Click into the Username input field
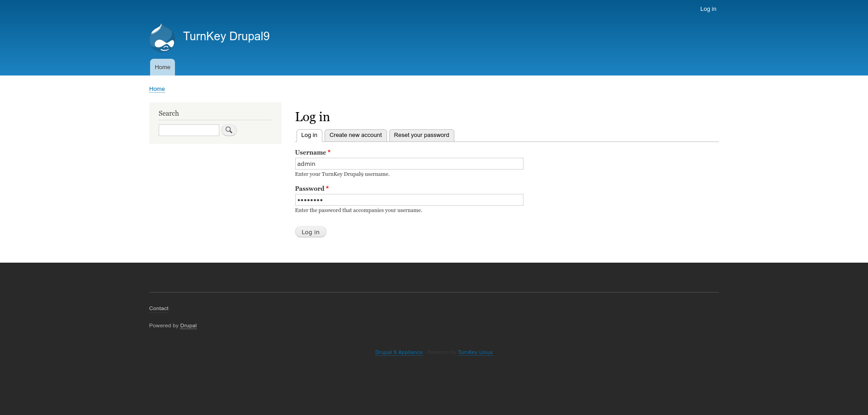The image size is (868, 415). coord(409,164)
